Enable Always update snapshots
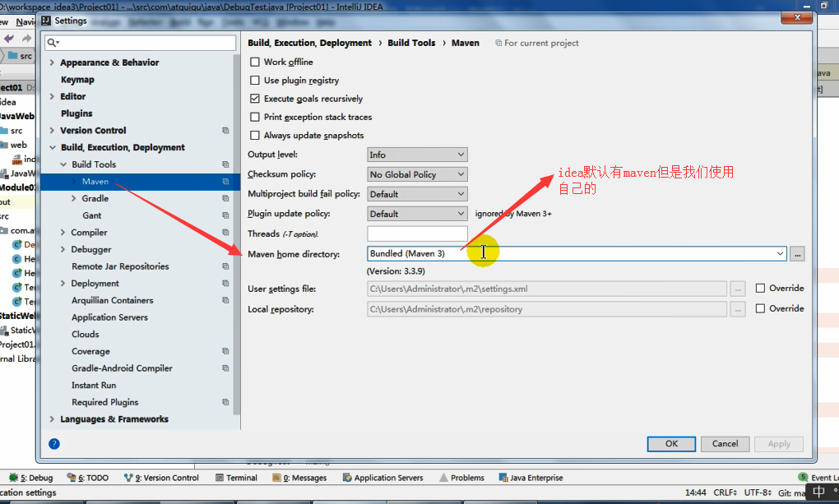The image size is (839, 504). tap(255, 136)
